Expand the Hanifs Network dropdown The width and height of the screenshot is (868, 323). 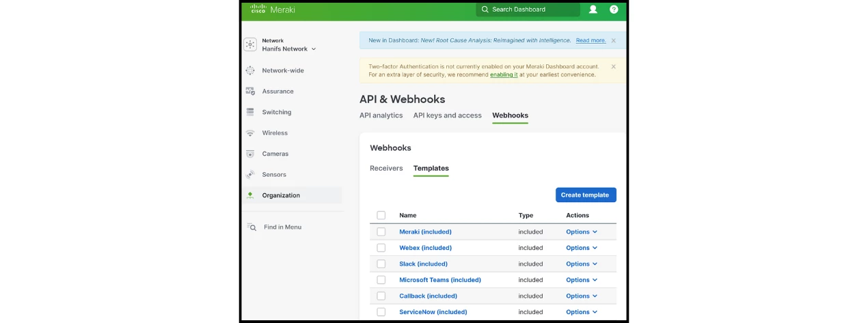coord(289,49)
